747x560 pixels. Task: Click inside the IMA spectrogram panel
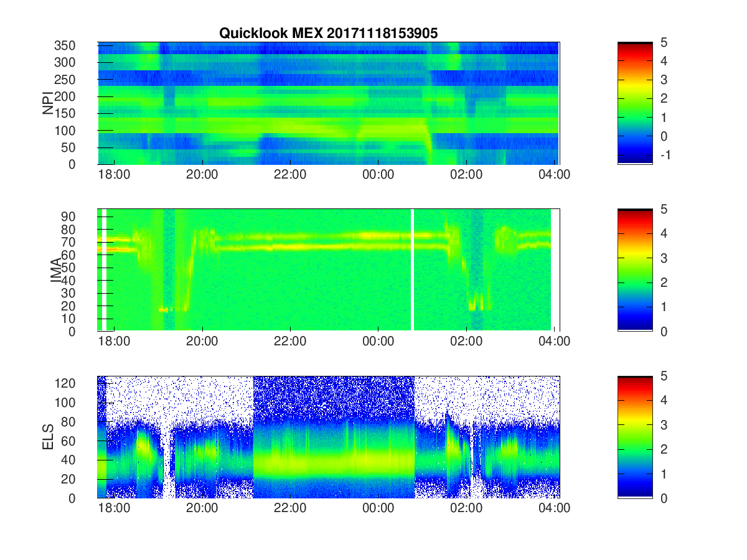point(329,270)
